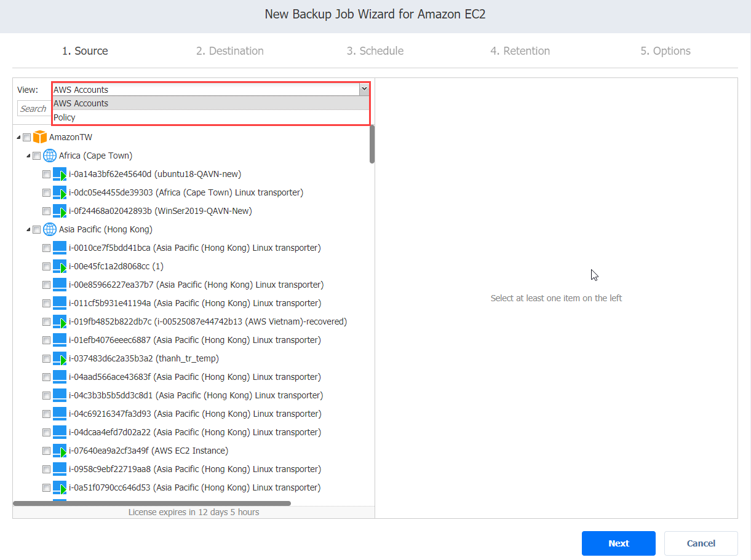
Task: Click the instance icon for AWS EC2 Instance
Action: (x=60, y=451)
